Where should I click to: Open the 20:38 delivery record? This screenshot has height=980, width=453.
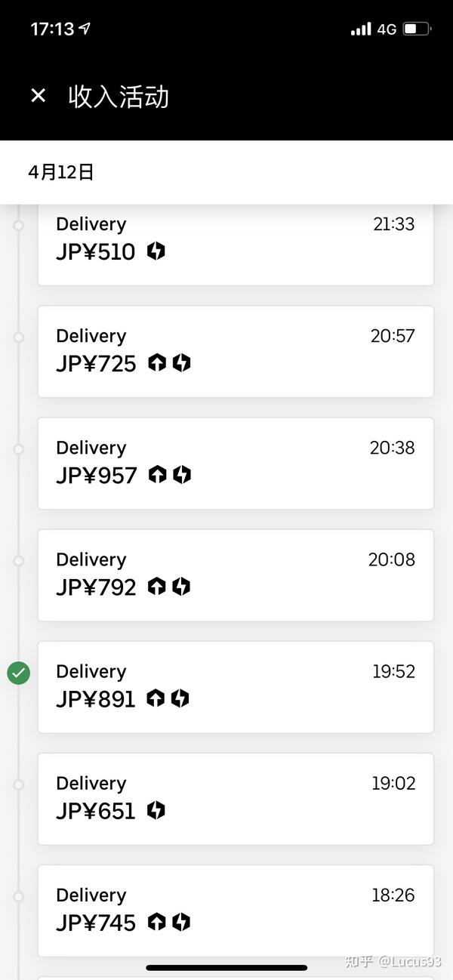(236, 463)
